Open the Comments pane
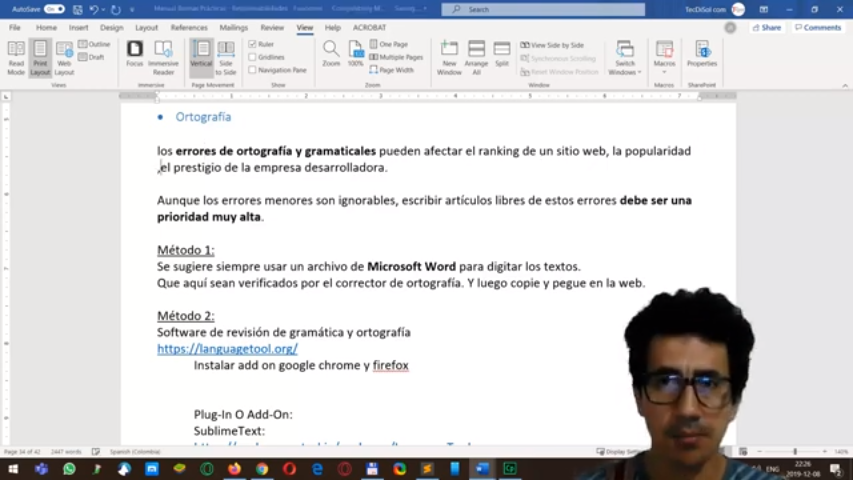 point(818,27)
